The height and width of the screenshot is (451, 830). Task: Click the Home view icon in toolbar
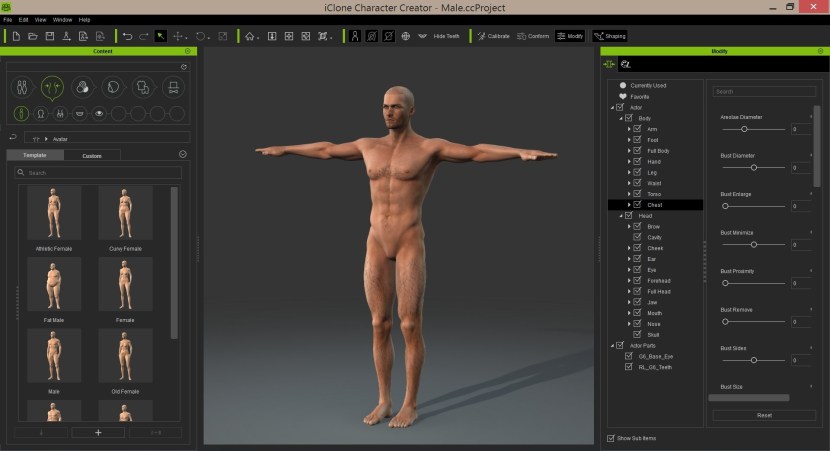click(x=251, y=36)
